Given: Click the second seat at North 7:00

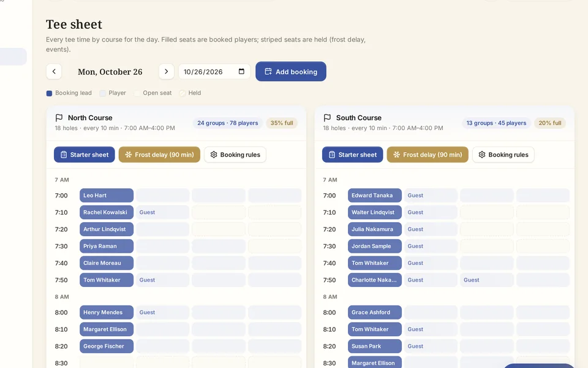Looking at the screenshot, I should (x=162, y=195).
